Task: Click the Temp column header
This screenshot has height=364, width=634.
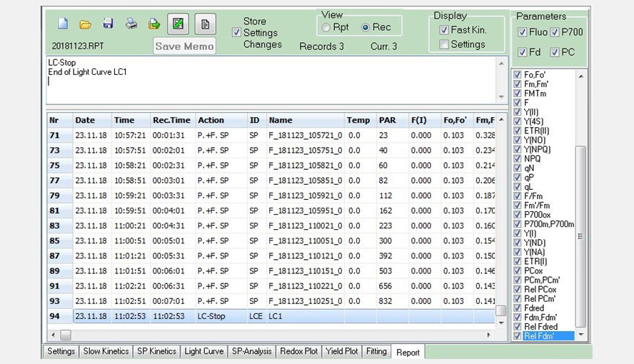Action: click(x=360, y=120)
